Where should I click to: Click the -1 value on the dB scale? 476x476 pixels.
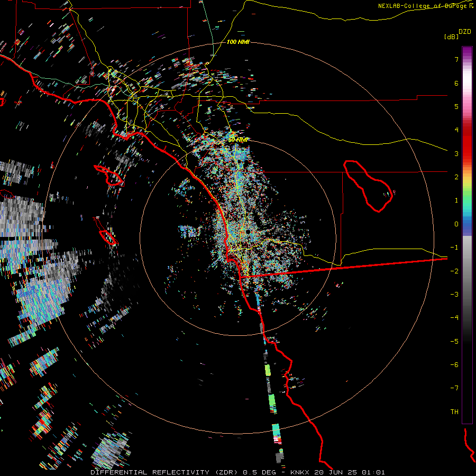tap(454, 248)
